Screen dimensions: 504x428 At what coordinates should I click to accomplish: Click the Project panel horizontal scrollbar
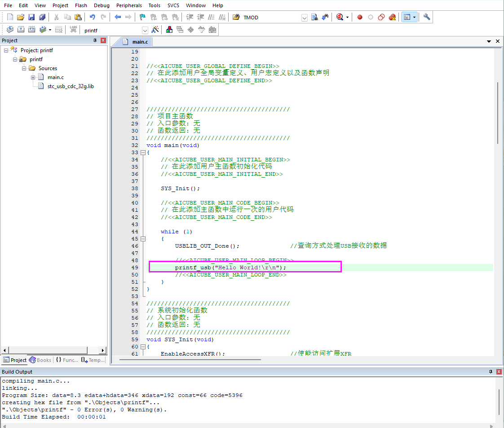click(x=48, y=350)
